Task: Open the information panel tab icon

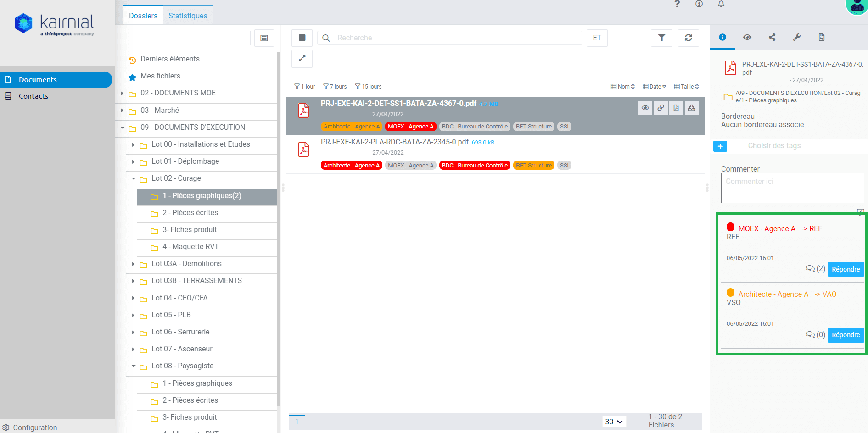Action: 722,37
